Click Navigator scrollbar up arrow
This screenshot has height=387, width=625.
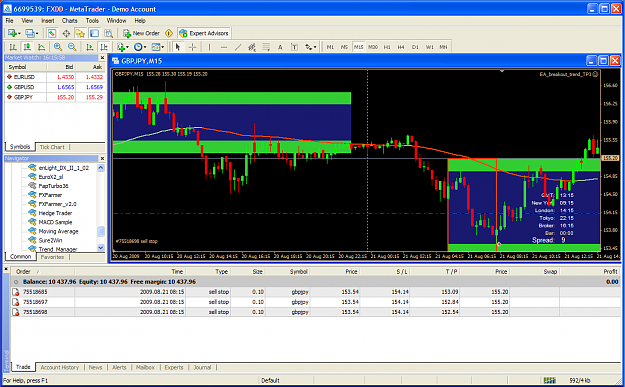(x=101, y=168)
